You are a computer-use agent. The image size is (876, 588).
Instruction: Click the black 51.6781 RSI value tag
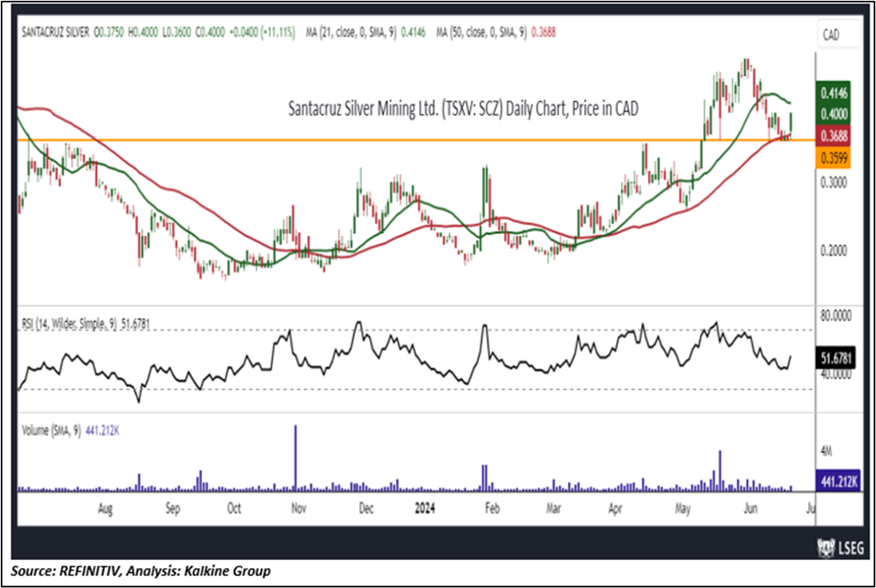point(836,361)
